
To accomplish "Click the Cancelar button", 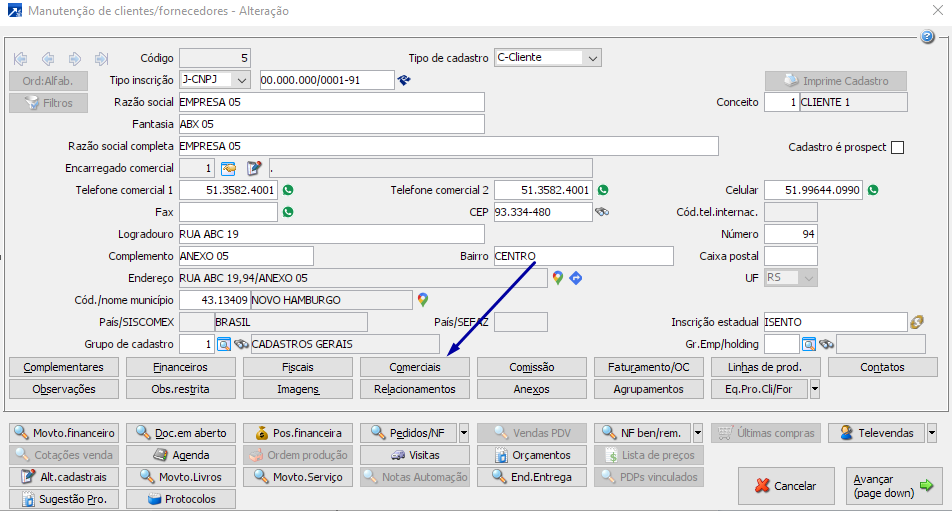I will 786,486.
